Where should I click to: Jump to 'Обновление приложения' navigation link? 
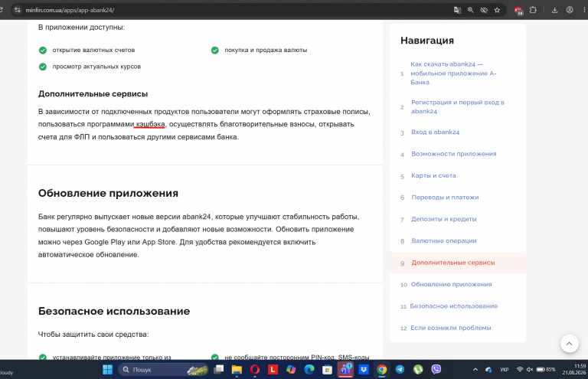tap(451, 284)
